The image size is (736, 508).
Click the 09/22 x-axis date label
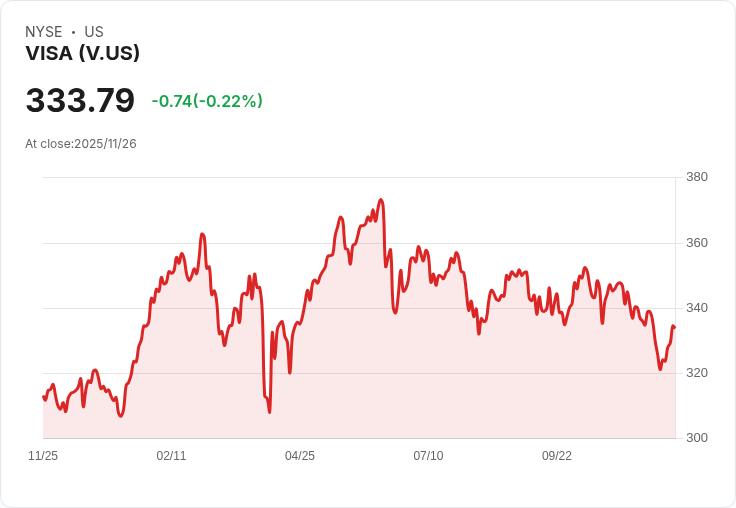557,456
